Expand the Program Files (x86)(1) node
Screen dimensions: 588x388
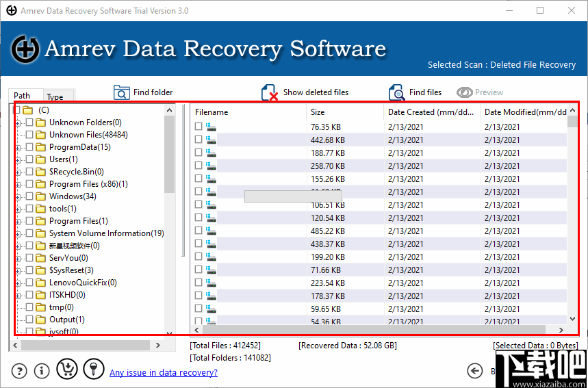[x=18, y=185]
